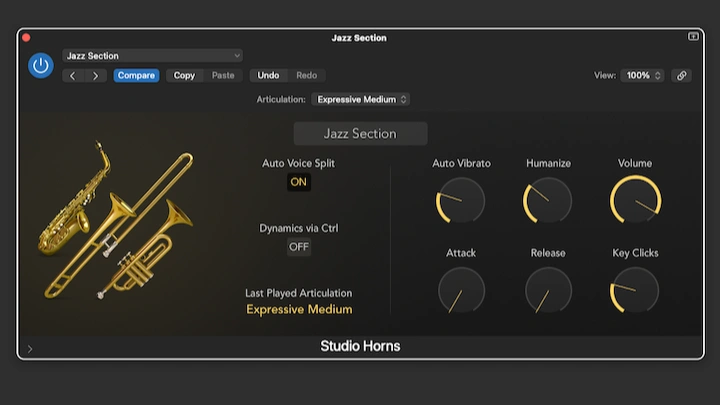The width and height of the screenshot is (720, 405).
Task: Click the Jazz Section instrument name field
Action: (360, 134)
